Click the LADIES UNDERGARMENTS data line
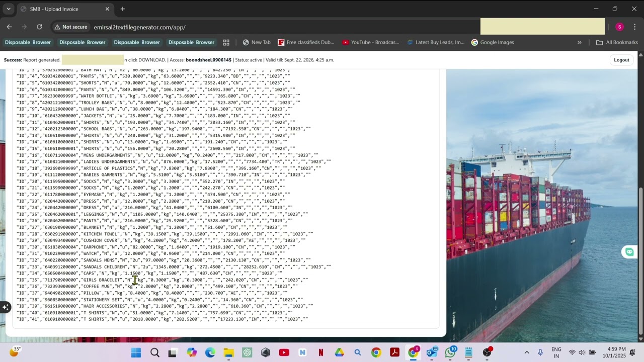 [174, 161]
